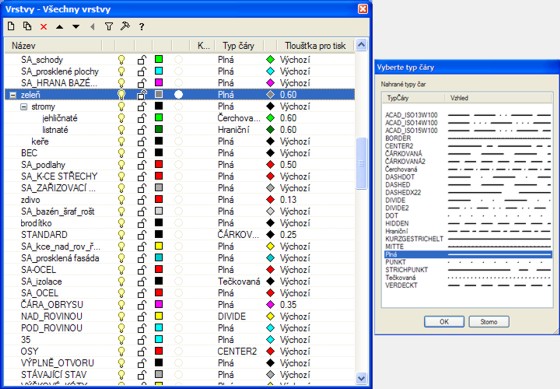Click the Typ čáry column header
This screenshot has height=389, width=560.
click(239, 46)
